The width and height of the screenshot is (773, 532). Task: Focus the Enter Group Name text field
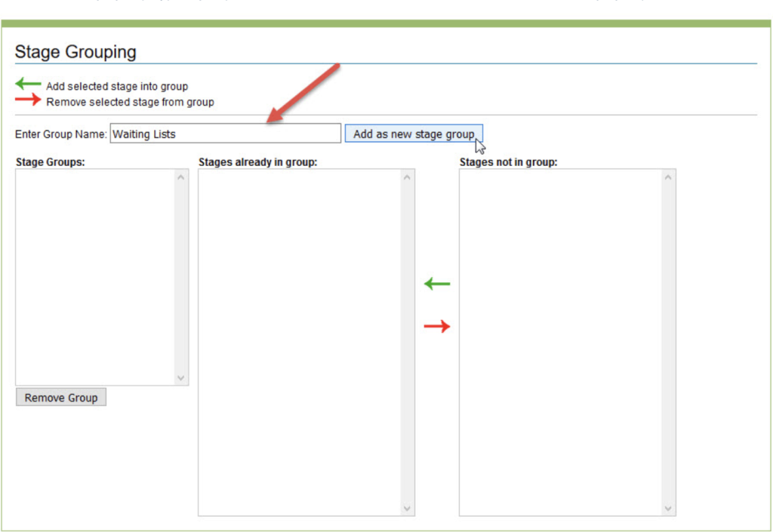tap(225, 134)
